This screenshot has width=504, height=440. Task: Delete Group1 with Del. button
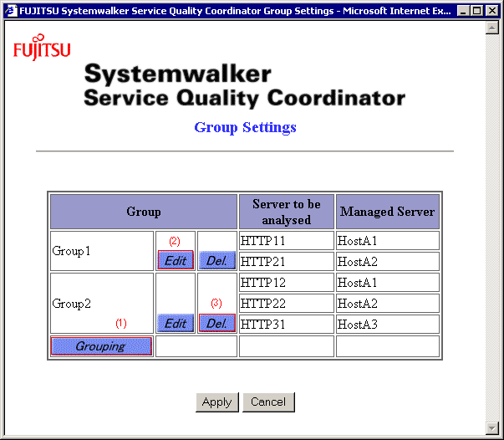[217, 260]
